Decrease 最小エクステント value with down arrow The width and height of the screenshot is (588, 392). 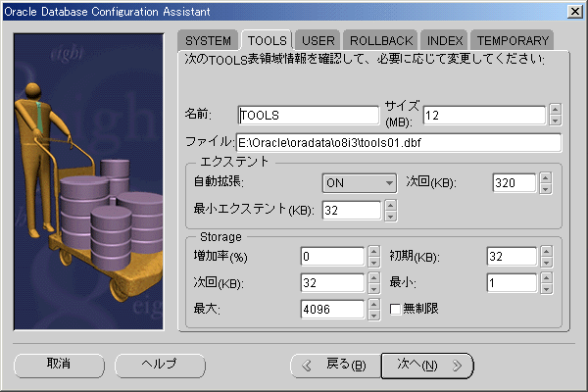pos(392,215)
